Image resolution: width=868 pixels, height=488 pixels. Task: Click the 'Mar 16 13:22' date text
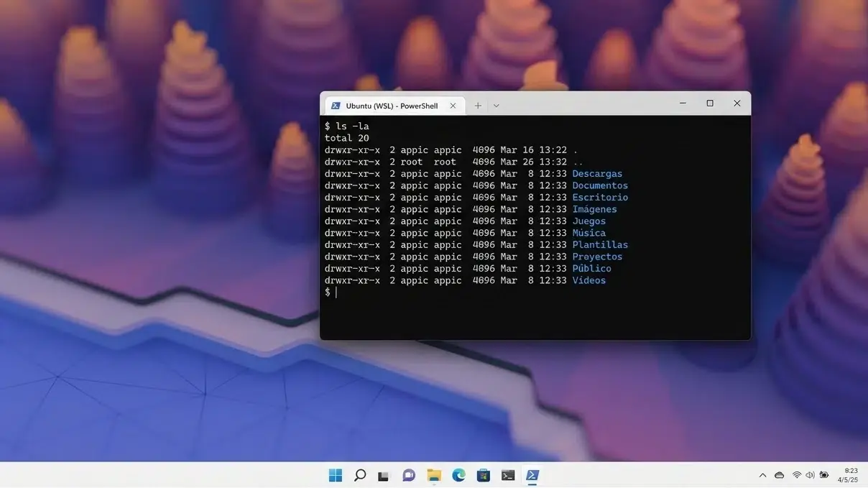click(x=533, y=150)
